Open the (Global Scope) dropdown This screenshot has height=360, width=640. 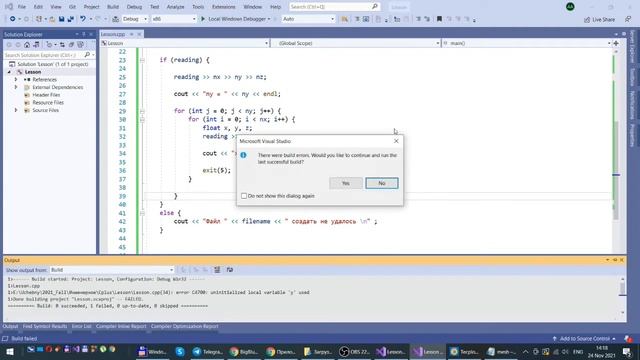click(355, 43)
